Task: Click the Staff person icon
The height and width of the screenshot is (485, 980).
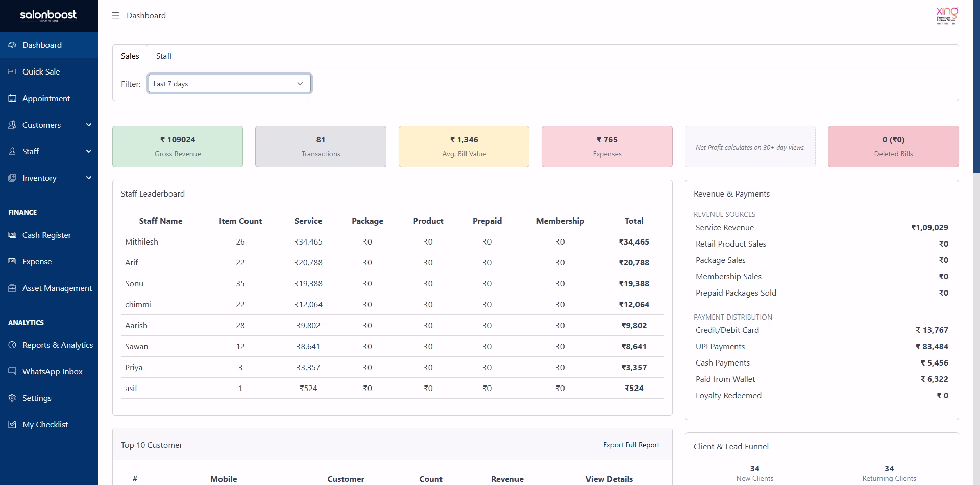Action: point(12,151)
